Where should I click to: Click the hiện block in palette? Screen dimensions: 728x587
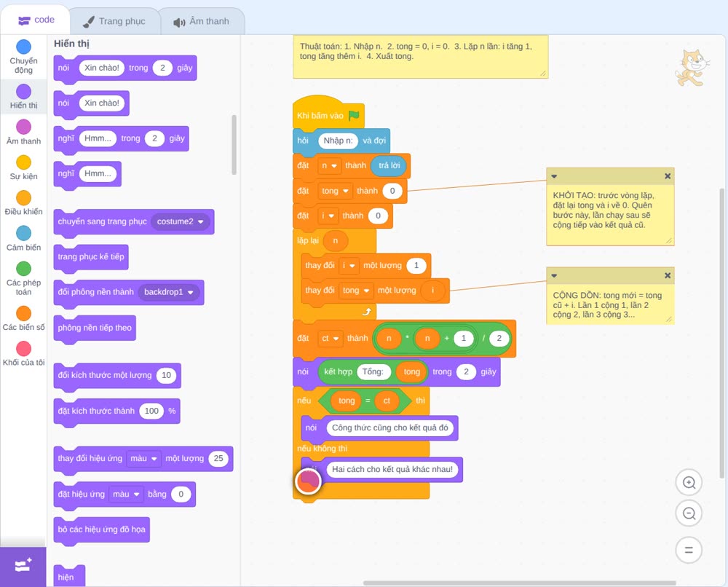tap(68, 576)
